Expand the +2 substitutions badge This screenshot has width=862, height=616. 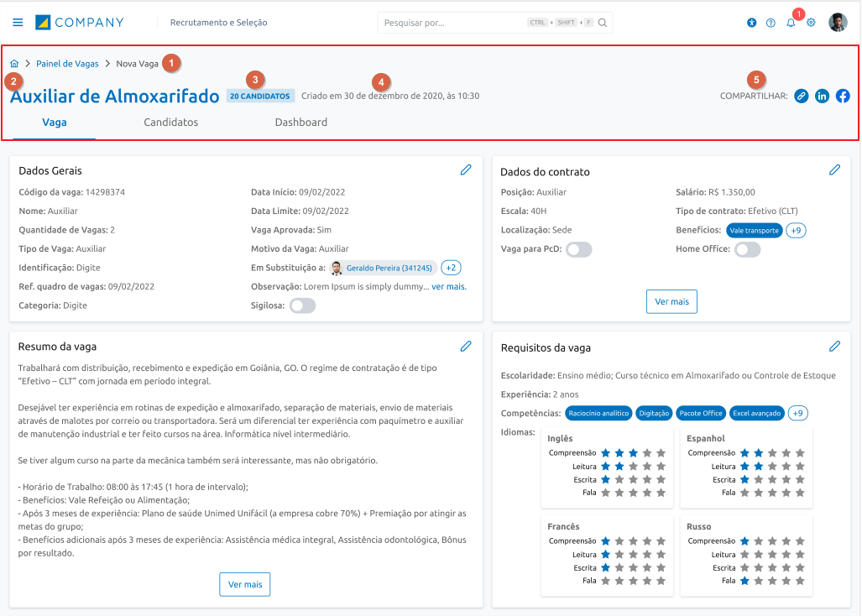[x=451, y=268]
